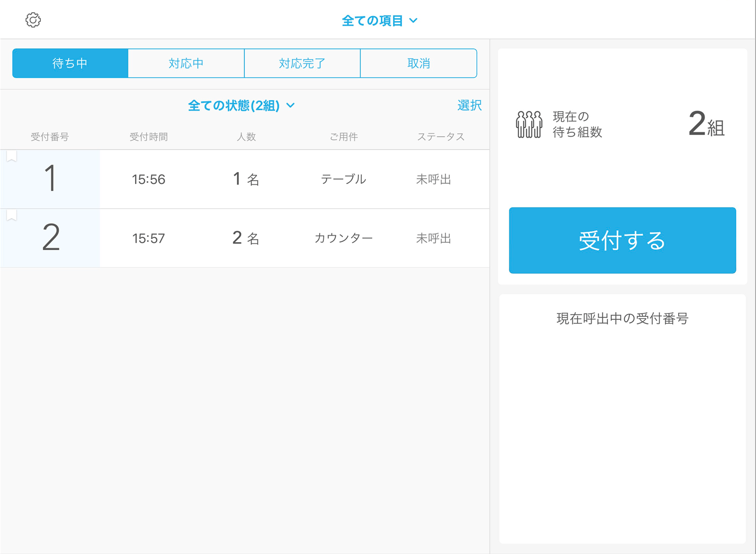Toggle bookmark flag on reception number 1

(11, 156)
